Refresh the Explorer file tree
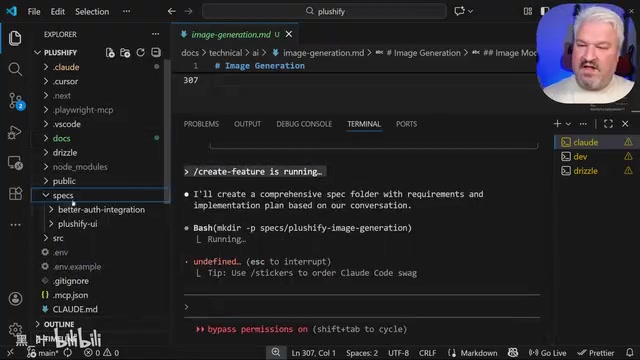Image resolution: width=640 pixels, height=360 pixels. coord(140,53)
